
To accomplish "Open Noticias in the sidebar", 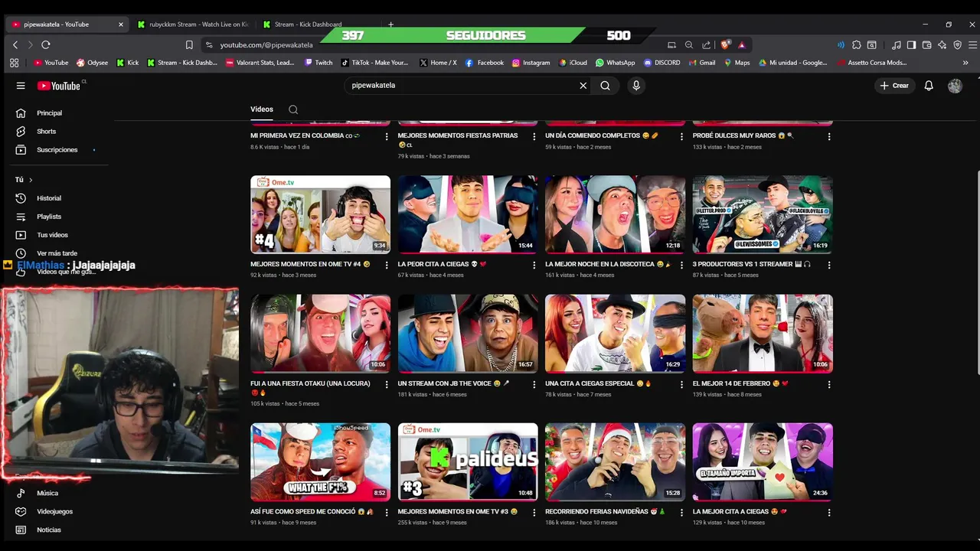I will [48, 530].
